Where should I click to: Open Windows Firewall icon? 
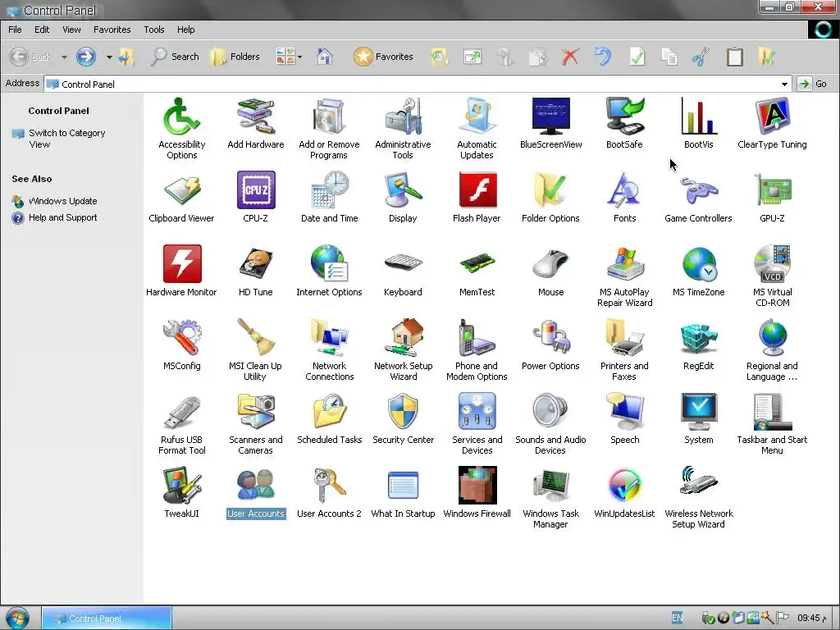click(x=477, y=486)
